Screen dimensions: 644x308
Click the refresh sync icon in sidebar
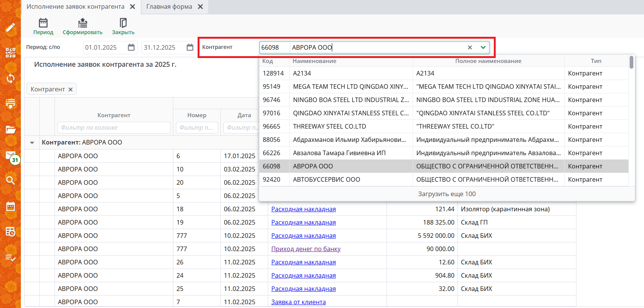10,79
